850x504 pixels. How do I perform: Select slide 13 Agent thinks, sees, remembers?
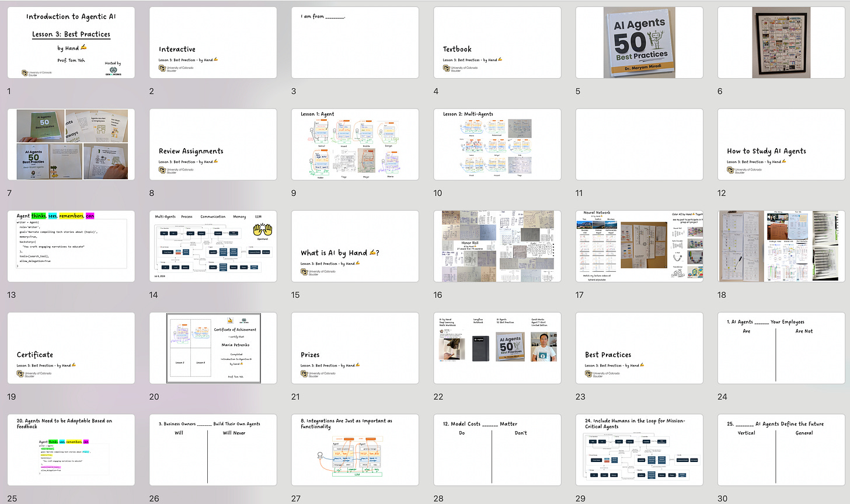(x=71, y=246)
